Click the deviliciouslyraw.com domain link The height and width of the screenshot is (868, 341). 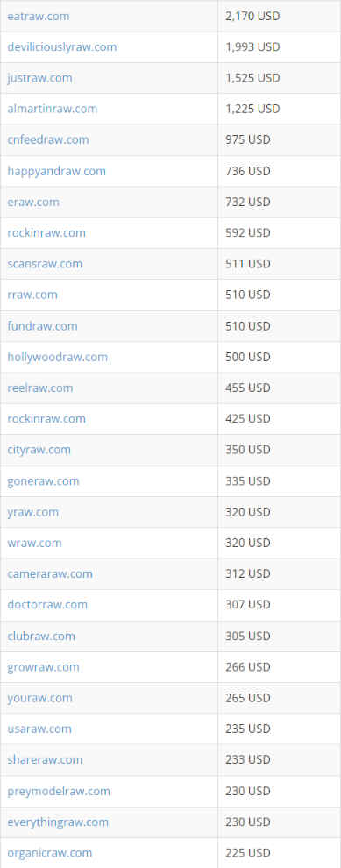click(x=62, y=47)
